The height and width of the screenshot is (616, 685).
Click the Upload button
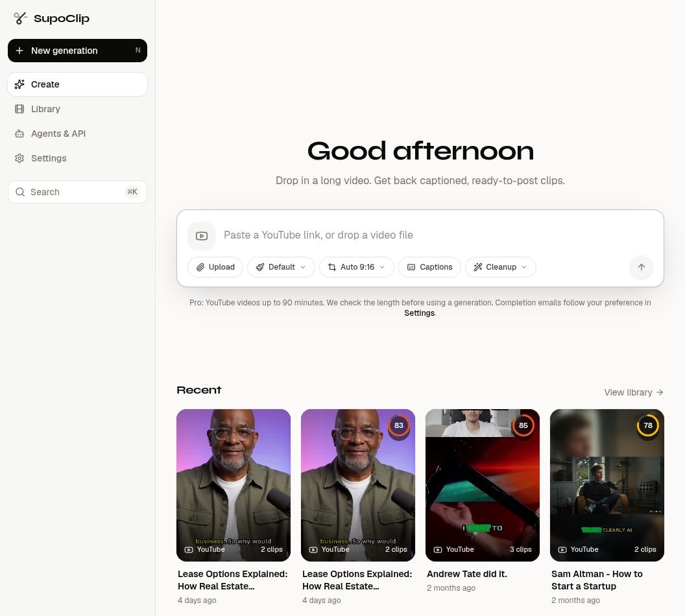point(215,267)
